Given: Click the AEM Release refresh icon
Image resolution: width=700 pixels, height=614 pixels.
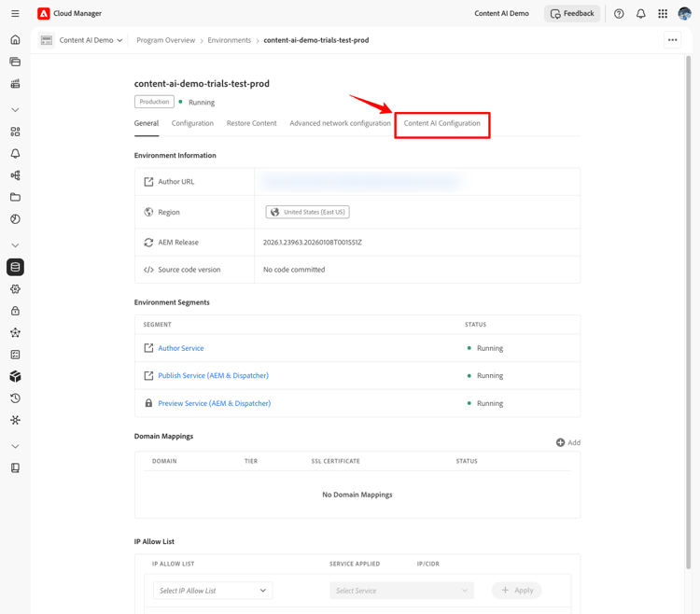Looking at the screenshot, I should click(x=148, y=243).
